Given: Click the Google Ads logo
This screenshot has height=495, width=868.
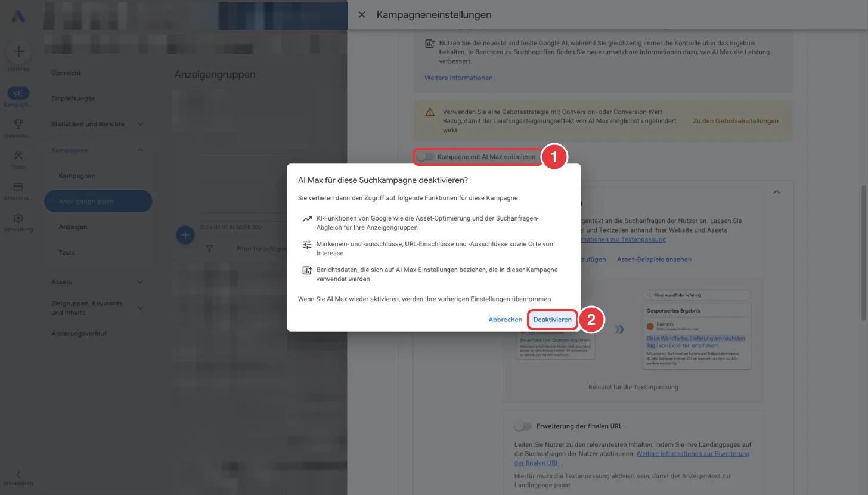Looking at the screenshot, I should pyautogui.click(x=18, y=16).
